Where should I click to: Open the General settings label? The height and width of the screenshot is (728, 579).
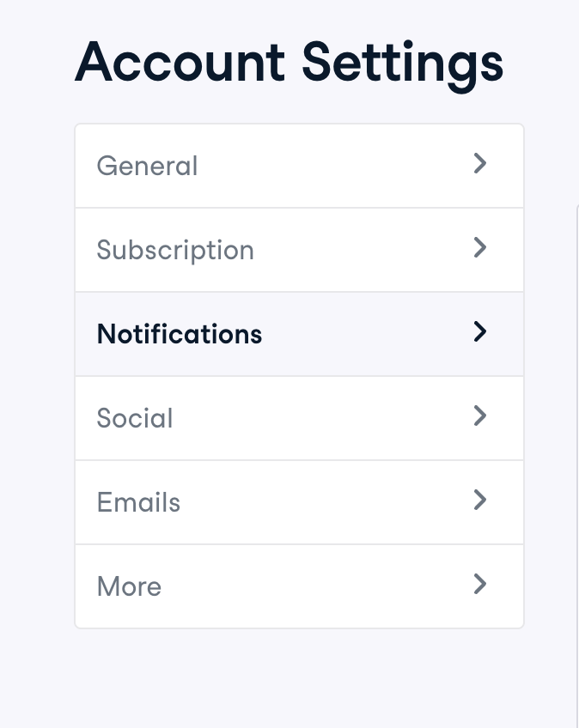click(147, 166)
